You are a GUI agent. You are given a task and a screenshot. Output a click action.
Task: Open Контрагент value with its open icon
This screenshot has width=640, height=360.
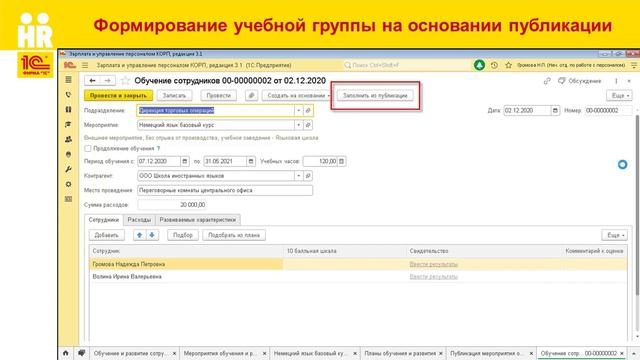308,176
